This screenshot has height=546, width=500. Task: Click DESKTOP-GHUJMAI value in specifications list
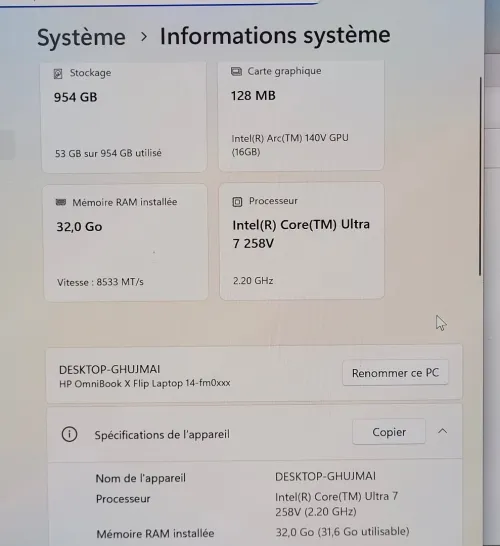pos(326,476)
